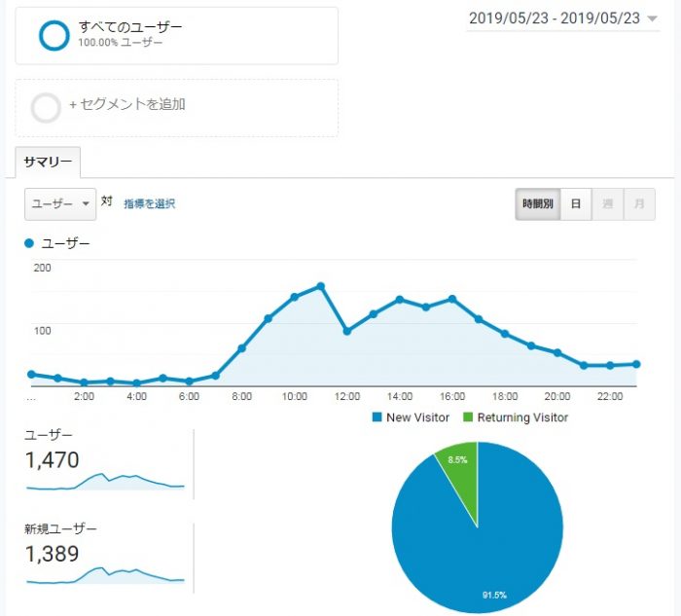Switch the chart to 月 monthly view
This screenshot has width=681, height=616.
pyautogui.click(x=639, y=204)
